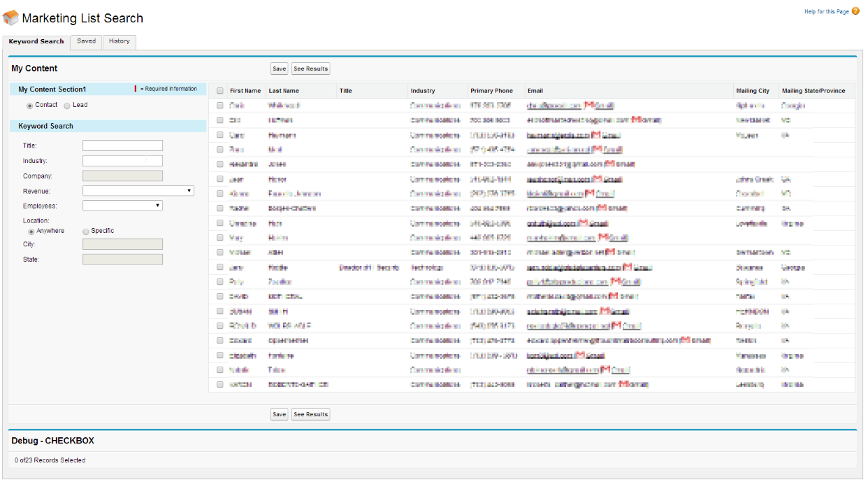Click the Industry column header

(423, 91)
